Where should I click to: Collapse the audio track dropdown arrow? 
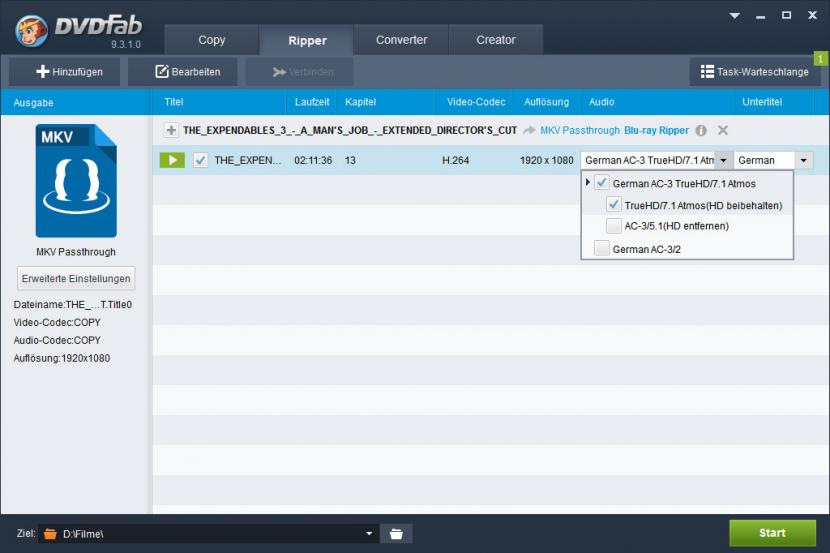click(x=723, y=160)
